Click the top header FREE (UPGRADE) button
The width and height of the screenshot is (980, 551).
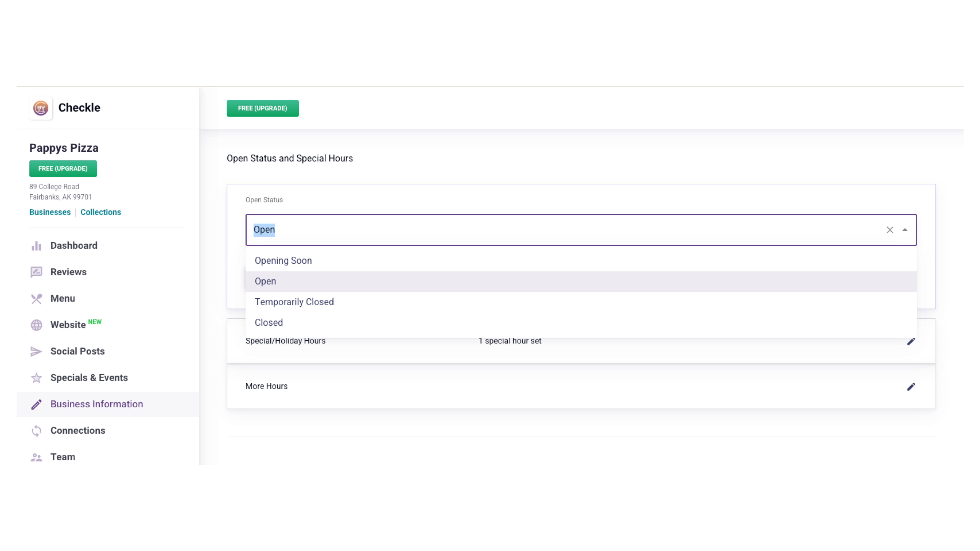coord(262,108)
